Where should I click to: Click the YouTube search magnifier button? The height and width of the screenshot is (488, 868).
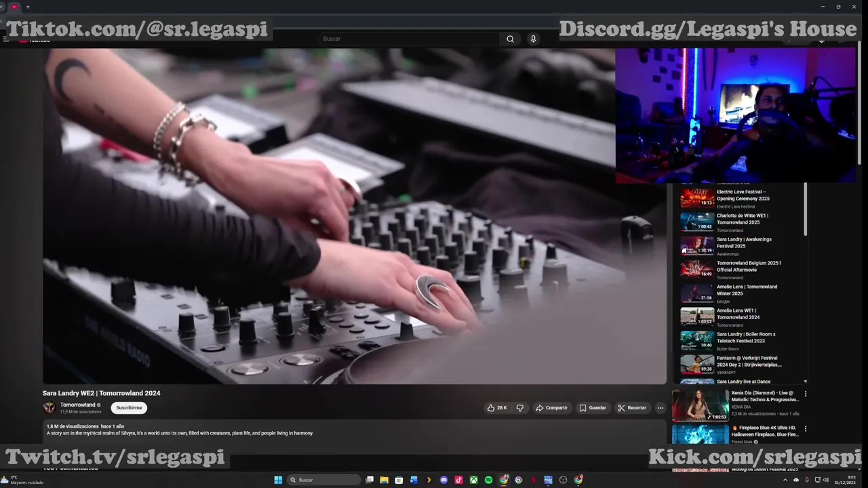[x=510, y=39]
